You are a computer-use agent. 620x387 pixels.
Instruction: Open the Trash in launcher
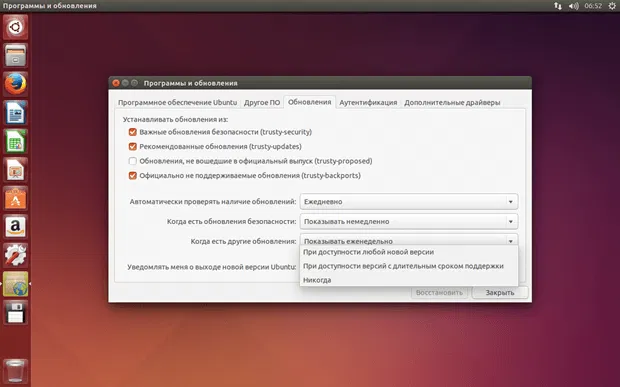[15, 370]
